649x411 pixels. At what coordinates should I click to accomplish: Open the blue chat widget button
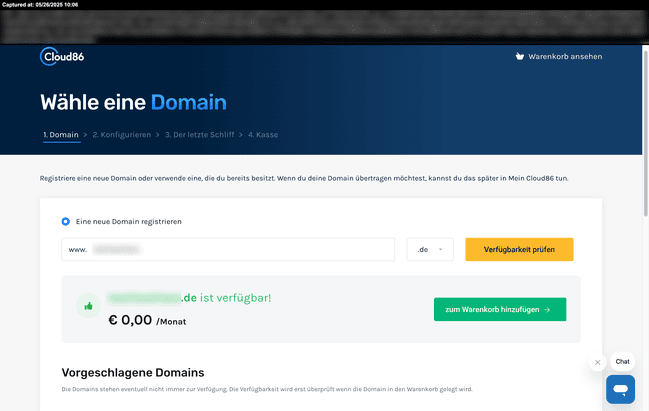[620, 389]
